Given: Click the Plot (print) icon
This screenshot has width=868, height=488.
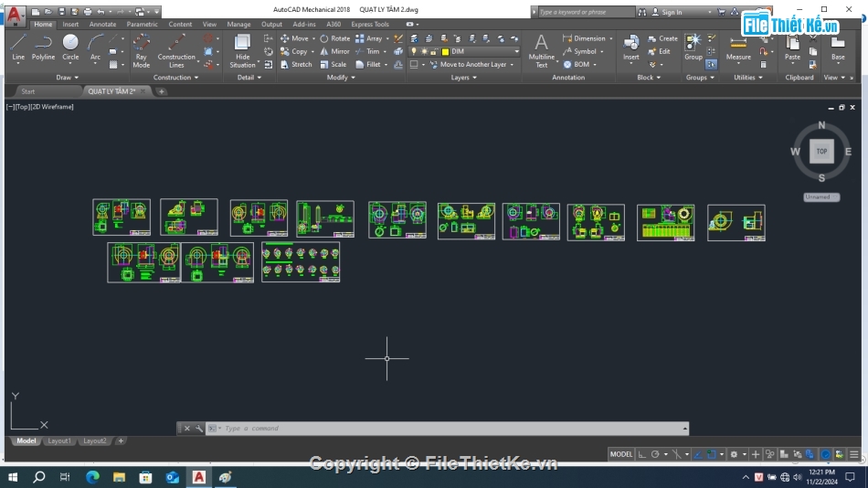Looking at the screenshot, I should [x=88, y=12].
